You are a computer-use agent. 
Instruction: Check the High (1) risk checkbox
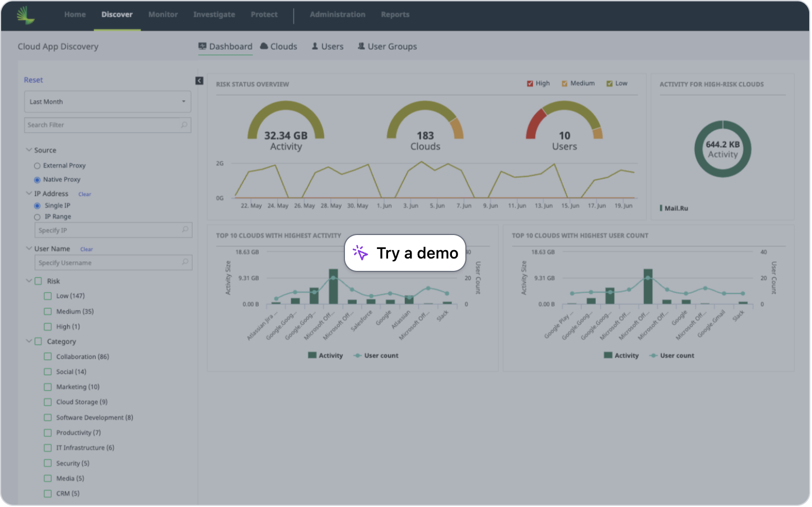48,326
